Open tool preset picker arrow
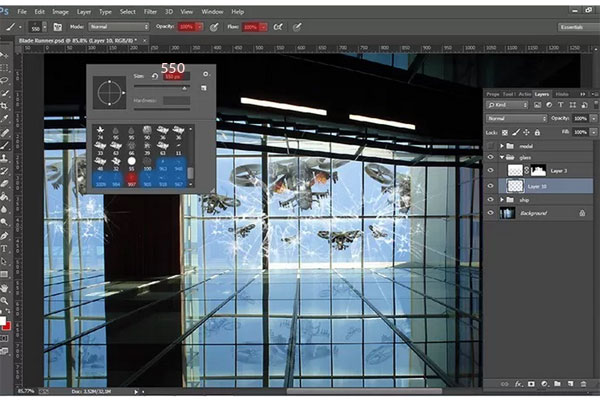Viewport: 600px width, 403px height. (20, 27)
